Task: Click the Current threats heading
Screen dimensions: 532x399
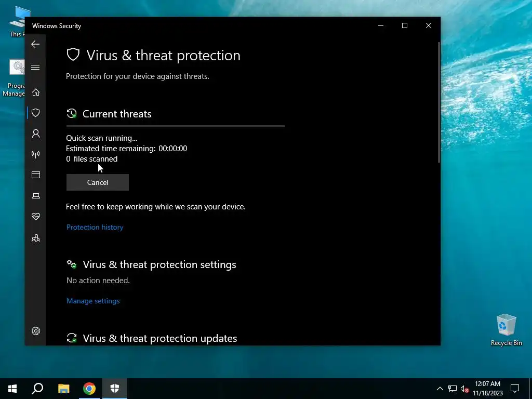Action: (117, 114)
